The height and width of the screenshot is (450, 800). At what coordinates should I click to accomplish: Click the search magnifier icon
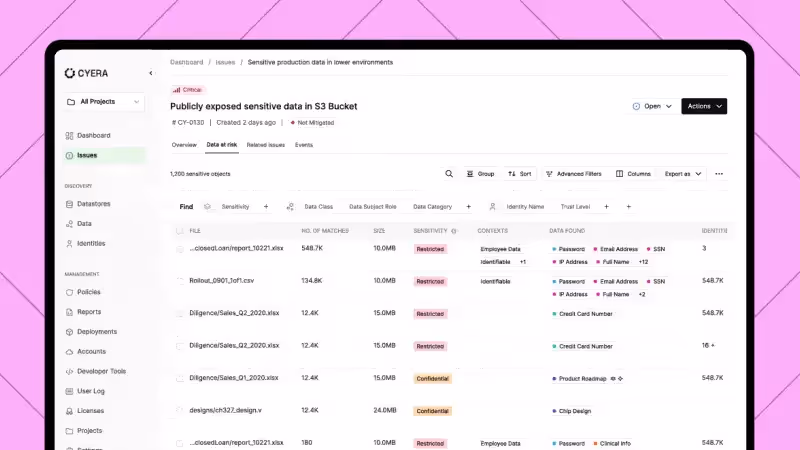pos(449,174)
